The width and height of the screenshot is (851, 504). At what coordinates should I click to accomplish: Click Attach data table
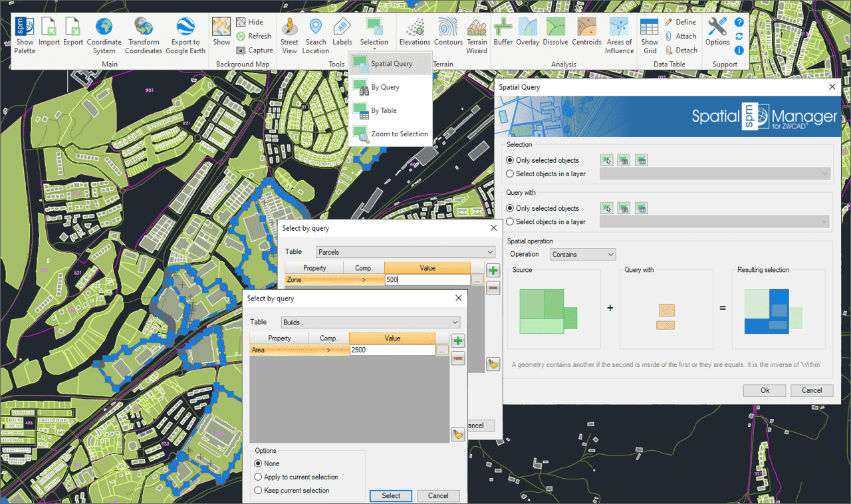[x=681, y=36]
